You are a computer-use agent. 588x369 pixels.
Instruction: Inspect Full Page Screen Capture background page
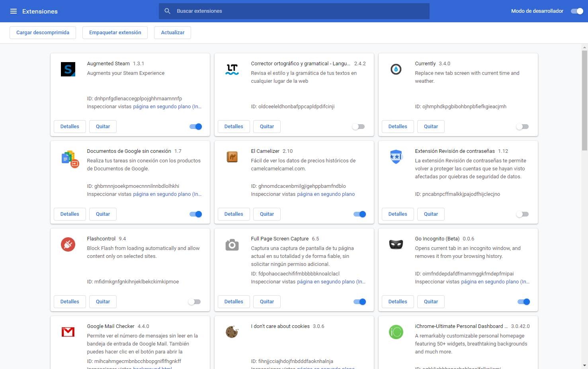pyautogui.click(x=331, y=282)
